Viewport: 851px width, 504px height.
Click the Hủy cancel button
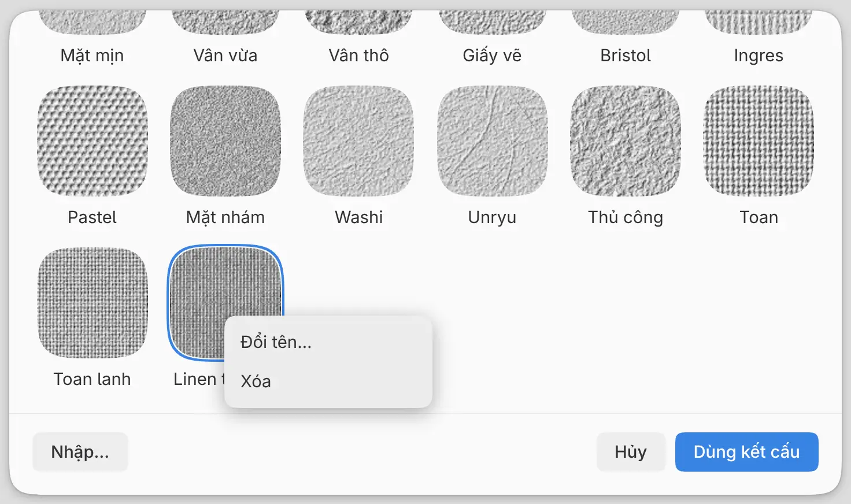631,452
